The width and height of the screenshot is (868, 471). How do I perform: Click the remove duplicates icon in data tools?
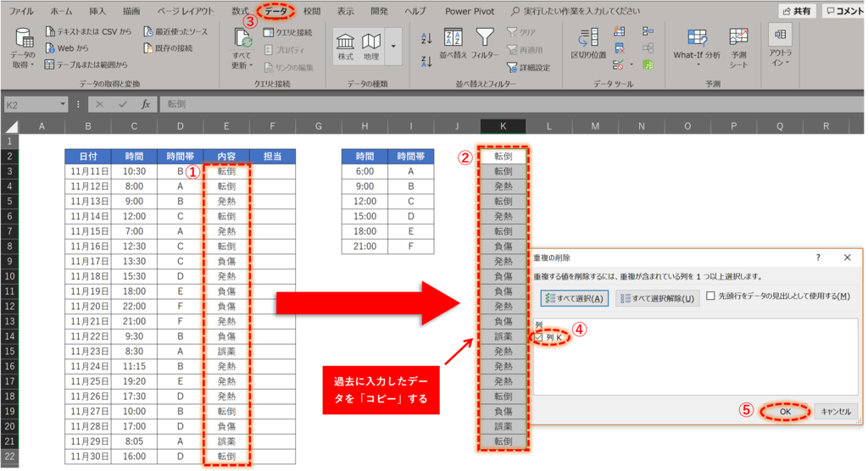pos(620,48)
